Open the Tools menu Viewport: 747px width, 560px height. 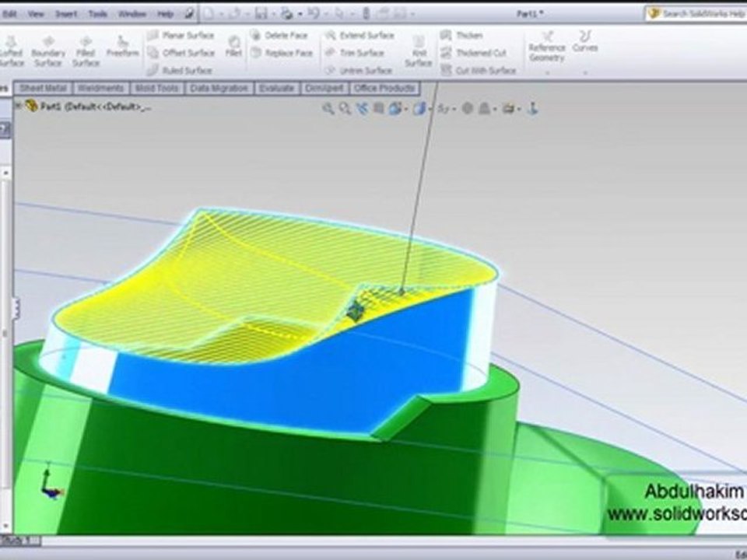(x=98, y=14)
